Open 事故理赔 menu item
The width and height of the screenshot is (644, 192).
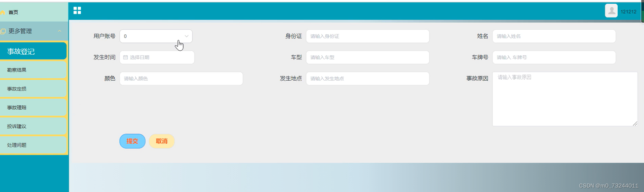[33, 107]
